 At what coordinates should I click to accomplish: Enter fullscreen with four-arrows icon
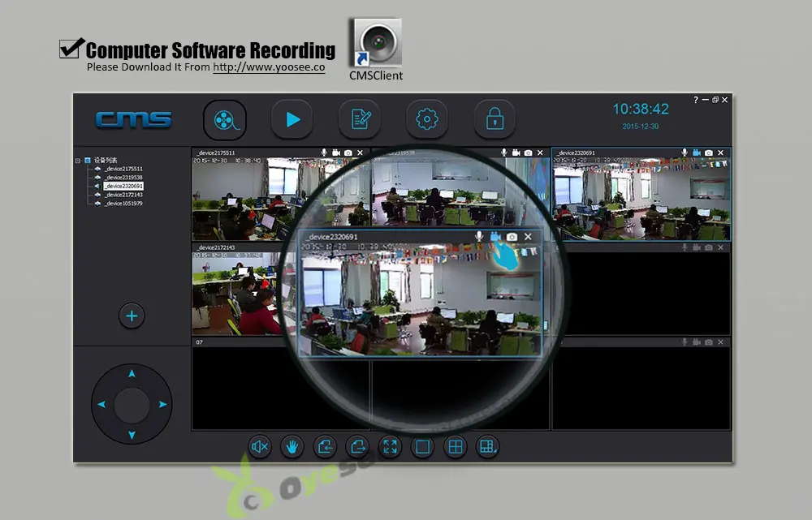click(390, 446)
